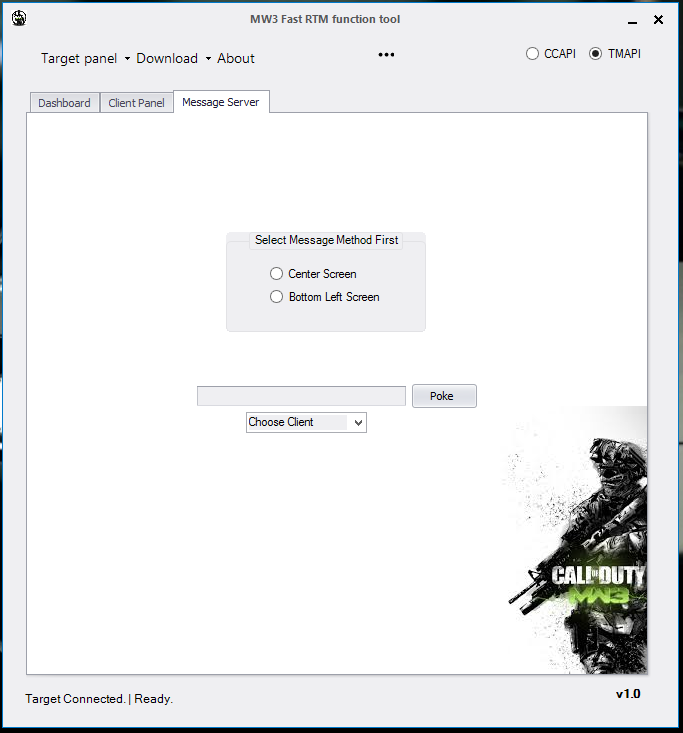Click the 'Target Connected. | Ready.' status text
683x733 pixels.
coord(99,699)
